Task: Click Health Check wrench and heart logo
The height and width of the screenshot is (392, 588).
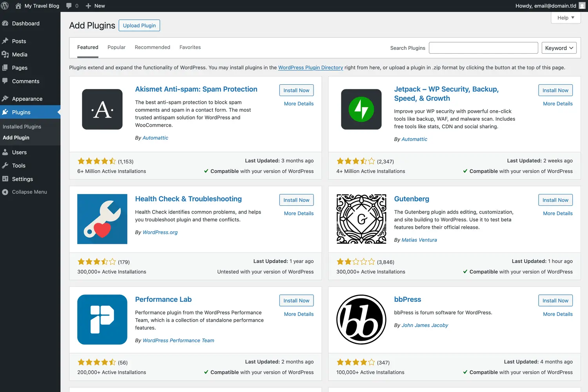Action: (102, 219)
